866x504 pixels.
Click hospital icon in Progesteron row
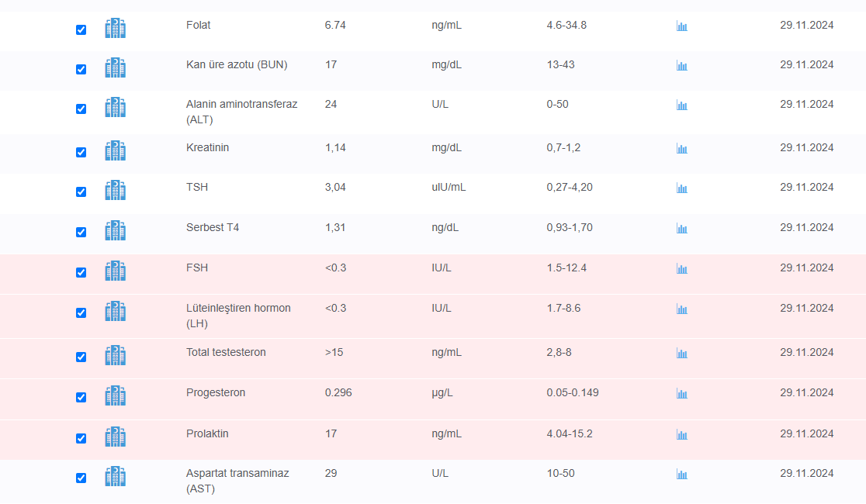[x=116, y=395]
